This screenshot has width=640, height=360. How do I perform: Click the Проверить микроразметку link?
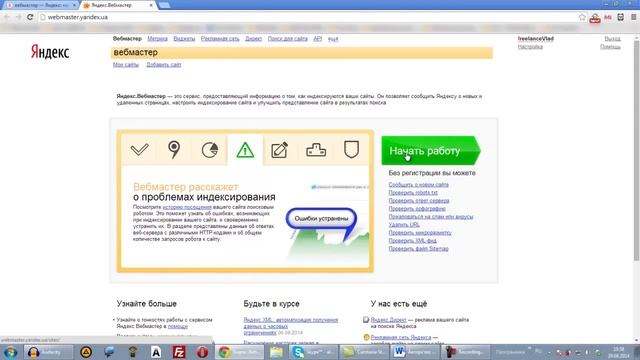[420, 233]
